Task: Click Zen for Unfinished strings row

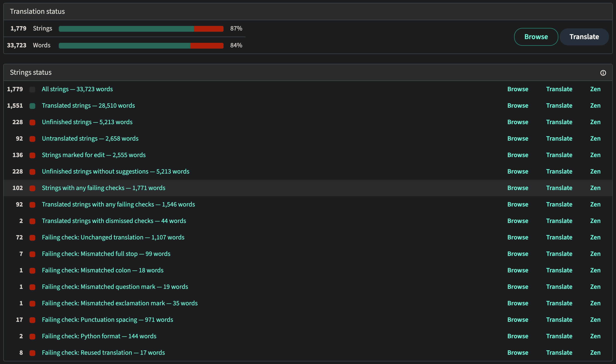Action: pos(595,122)
